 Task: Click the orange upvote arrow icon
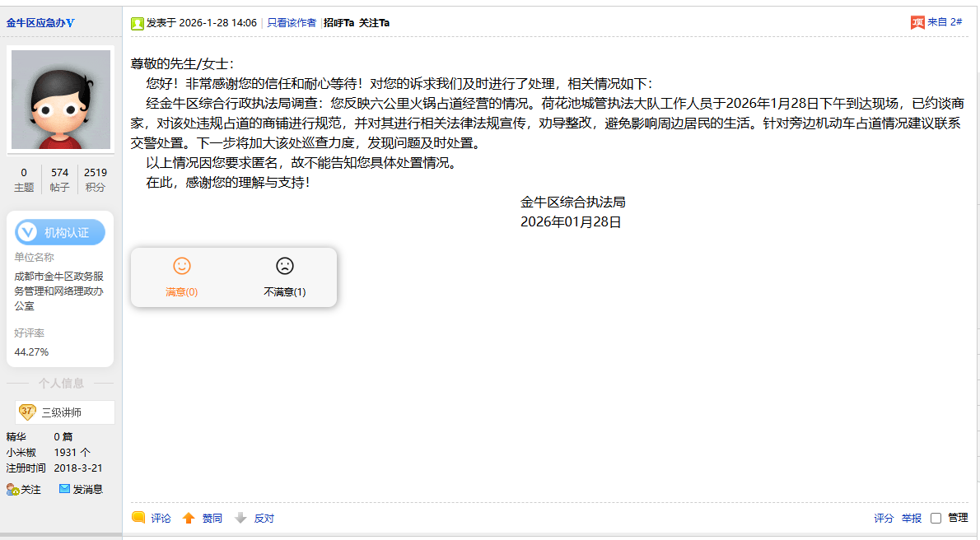189,518
